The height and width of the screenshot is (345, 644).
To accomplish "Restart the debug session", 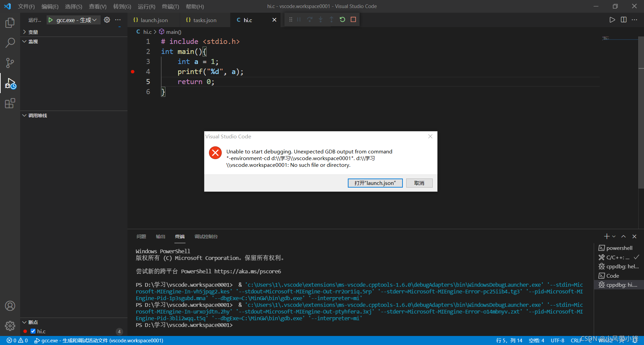I will tap(342, 19).
